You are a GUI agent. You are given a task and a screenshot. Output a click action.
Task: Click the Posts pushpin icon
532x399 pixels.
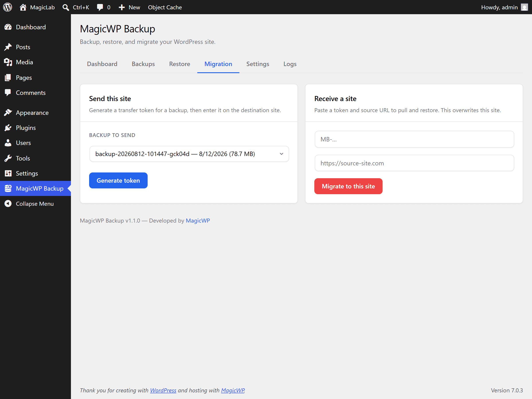coord(8,47)
